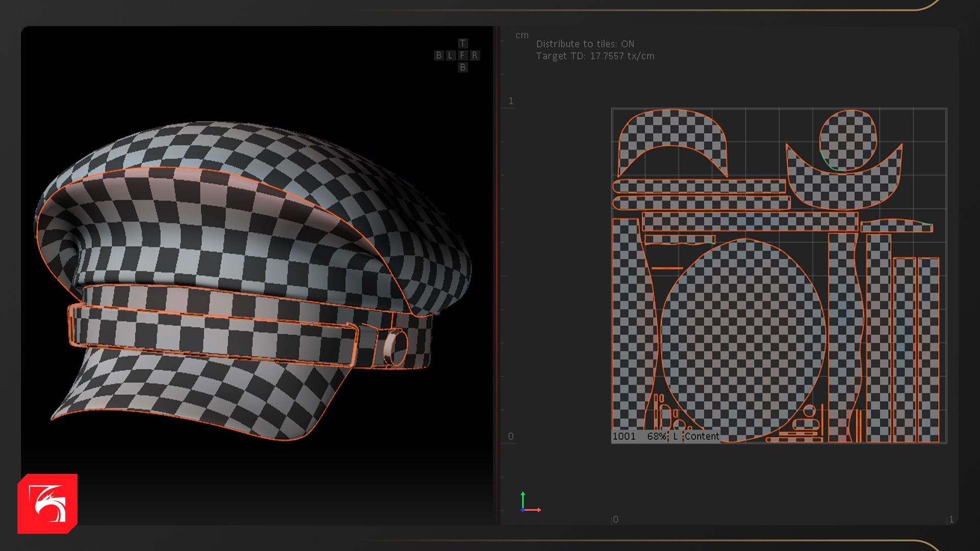Open the tile Content option
This screenshot has height=551, width=980.
coord(702,436)
